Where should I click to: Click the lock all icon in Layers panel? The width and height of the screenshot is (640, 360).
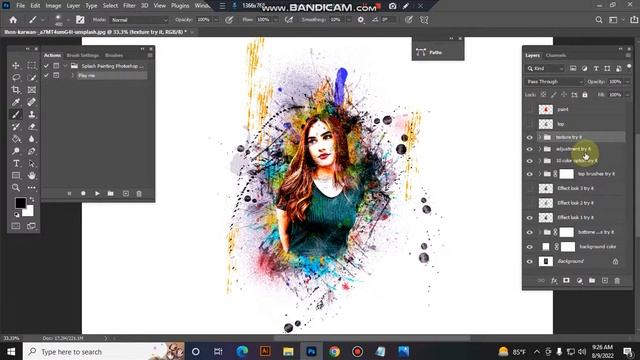(585, 95)
